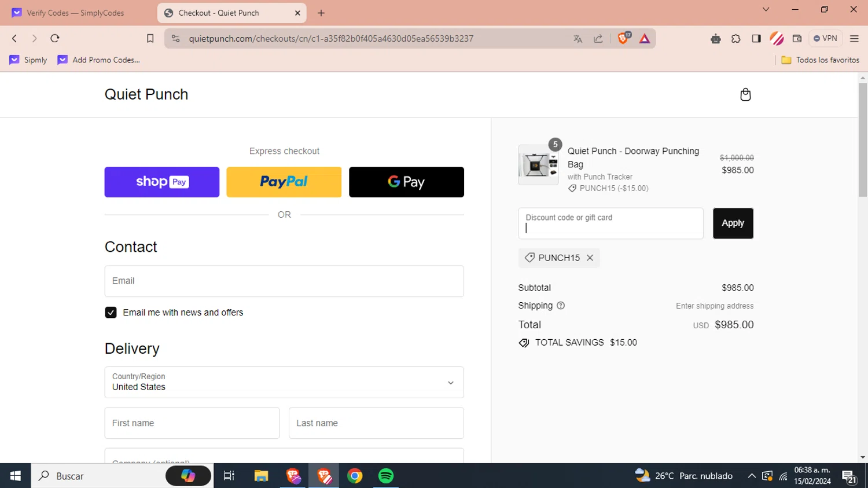868x488 pixels.
Task: Open new tab with plus button
Action: coord(321,13)
